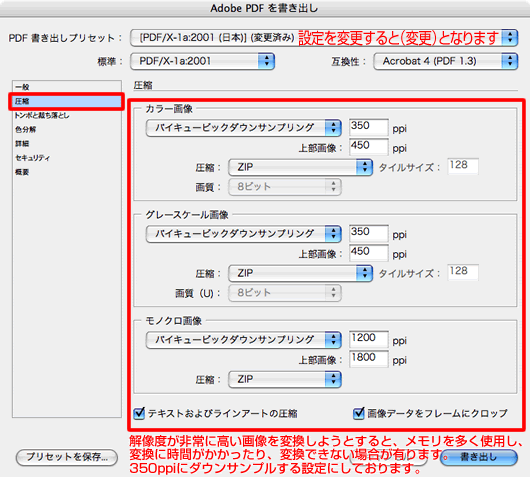
Task: Click グレースケール画像 350 ppi field
Action: (x=368, y=233)
